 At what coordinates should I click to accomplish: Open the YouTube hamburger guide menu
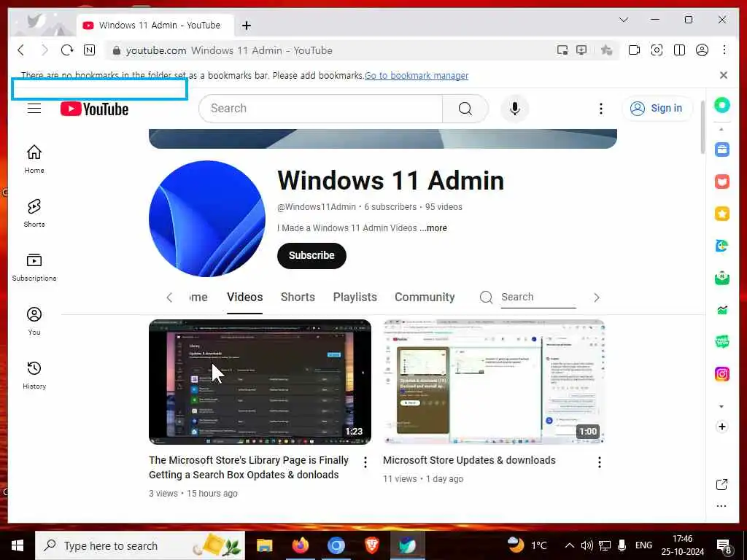(x=34, y=109)
